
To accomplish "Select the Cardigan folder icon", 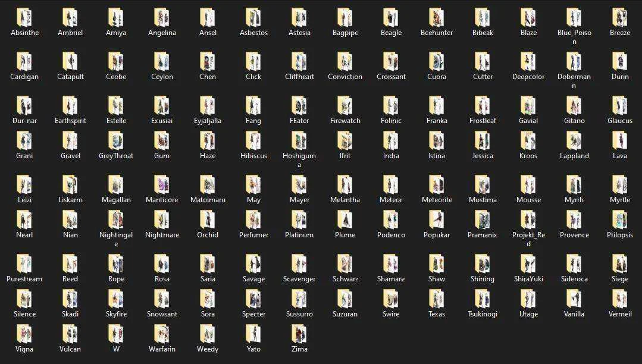I will (24, 61).
